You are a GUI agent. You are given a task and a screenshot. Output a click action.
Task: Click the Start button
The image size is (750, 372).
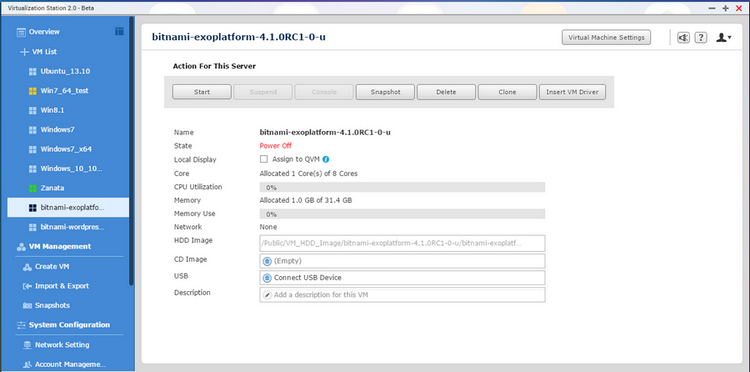pyautogui.click(x=202, y=92)
